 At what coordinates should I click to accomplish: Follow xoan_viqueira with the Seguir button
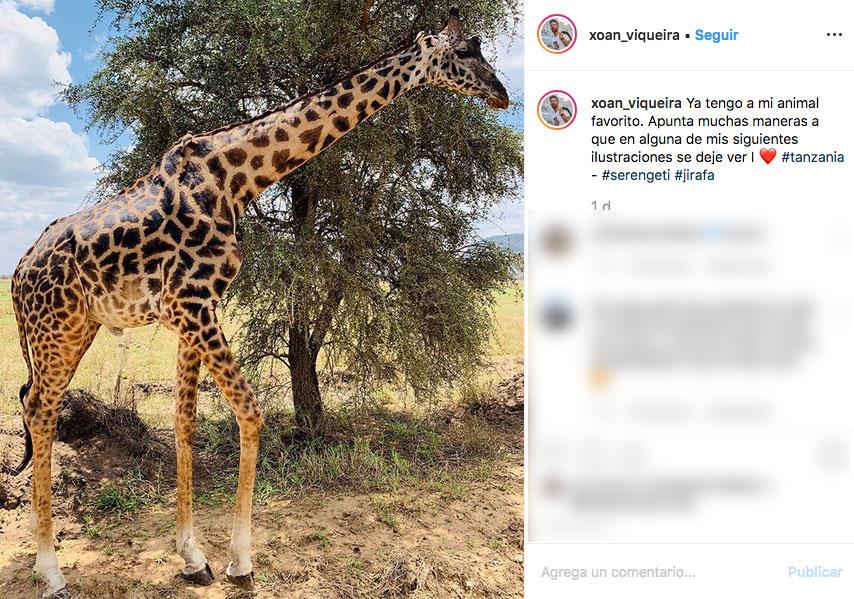(x=716, y=35)
